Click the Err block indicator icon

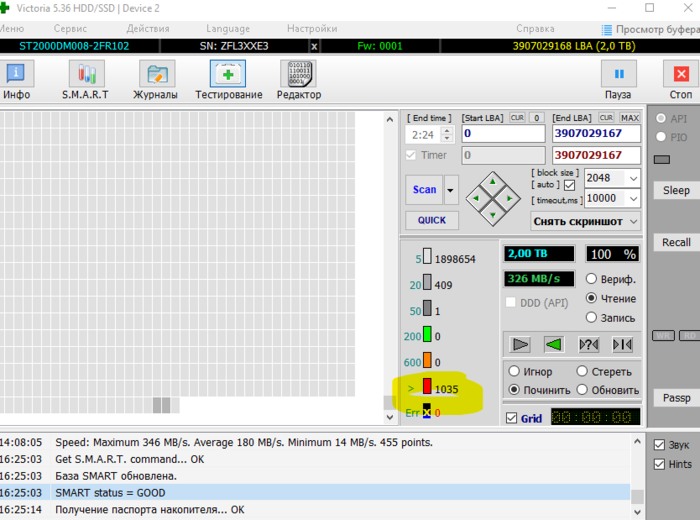(427, 411)
